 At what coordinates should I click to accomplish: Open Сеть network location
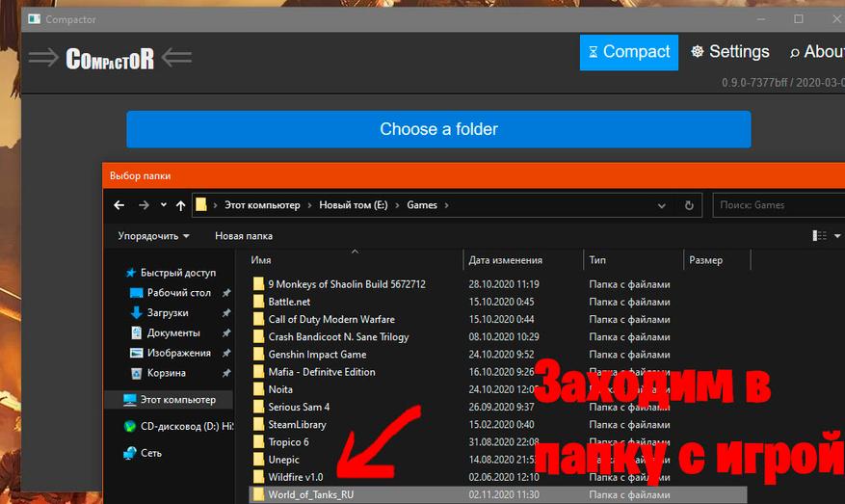pyautogui.click(x=150, y=452)
